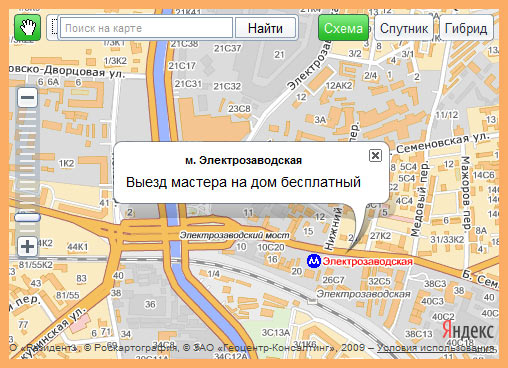Image resolution: width=508 pixels, height=368 pixels.
Task: Click the zoom scale track above handle
Action: click(x=27, y=160)
